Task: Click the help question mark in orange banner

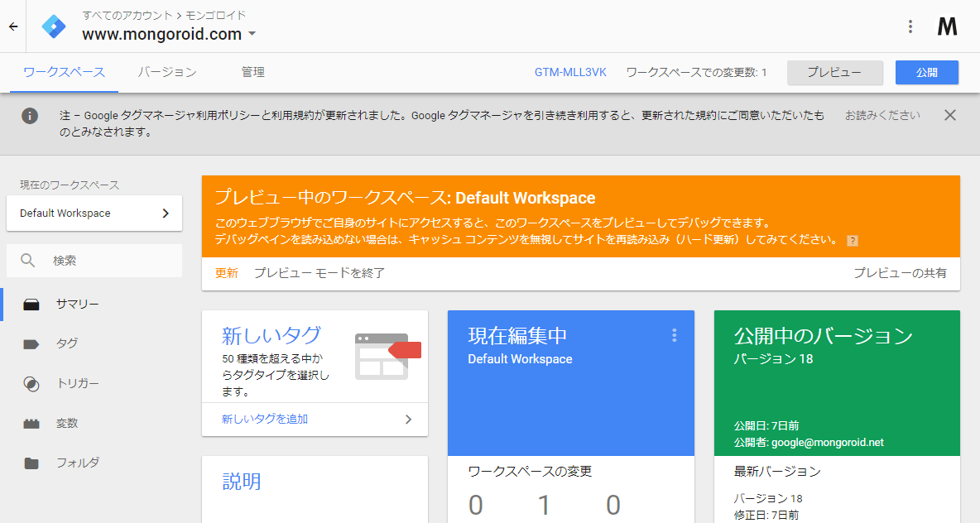Action: point(852,241)
